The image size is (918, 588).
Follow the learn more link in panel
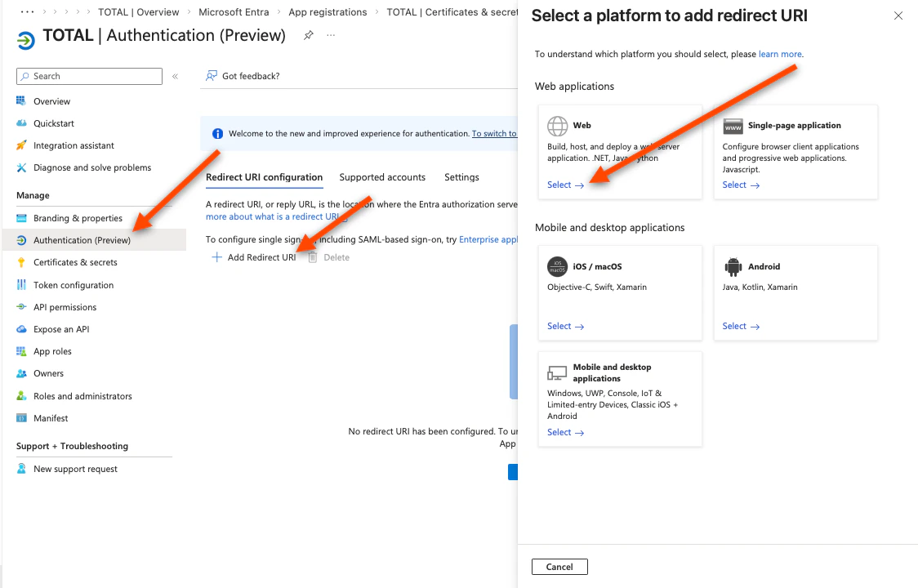tap(780, 54)
